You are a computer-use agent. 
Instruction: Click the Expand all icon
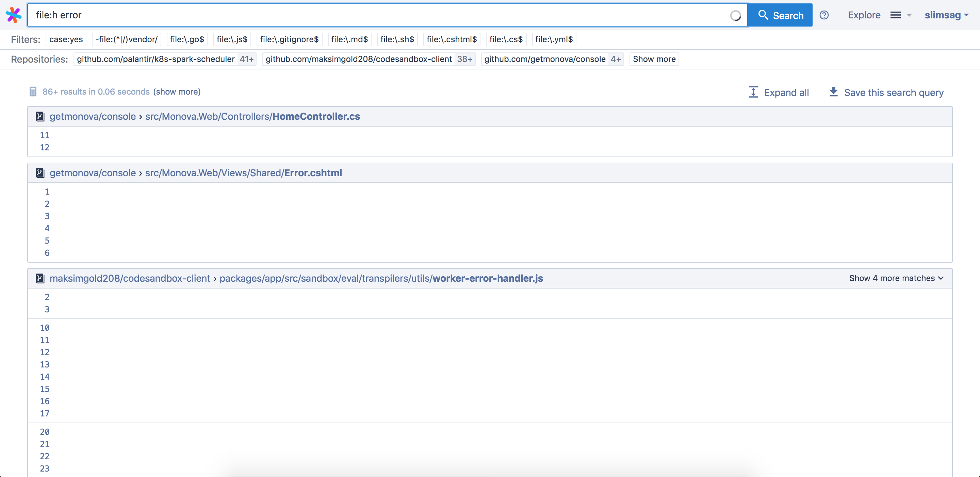click(753, 93)
